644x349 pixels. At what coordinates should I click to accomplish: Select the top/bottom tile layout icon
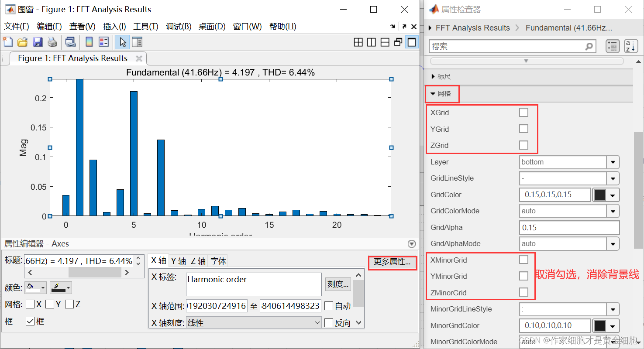tap(385, 42)
